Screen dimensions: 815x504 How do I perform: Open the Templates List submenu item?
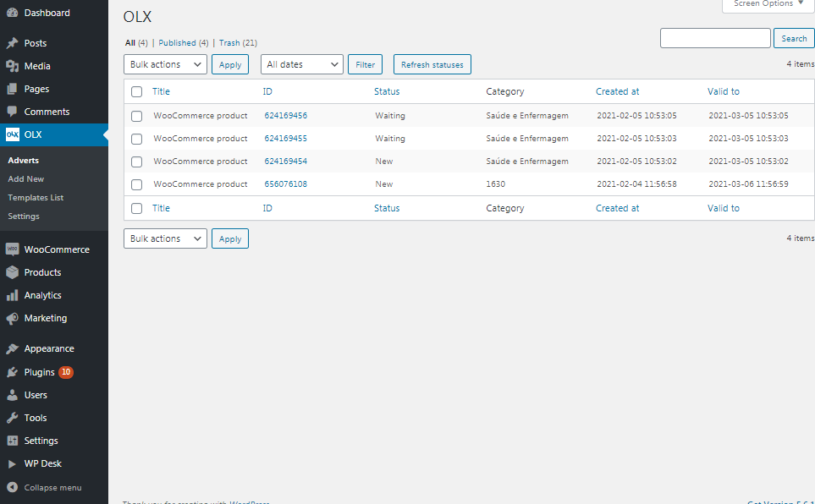[x=36, y=197]
